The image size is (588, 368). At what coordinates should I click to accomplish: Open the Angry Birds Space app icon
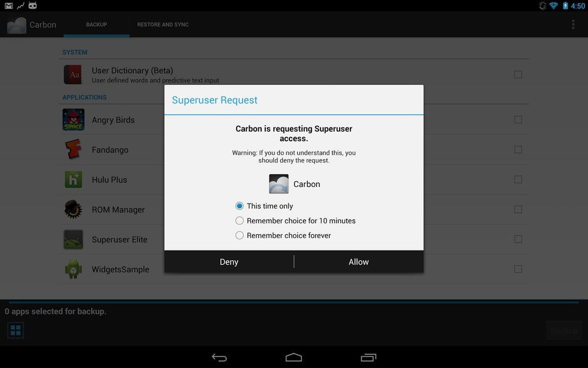[73, 119]
